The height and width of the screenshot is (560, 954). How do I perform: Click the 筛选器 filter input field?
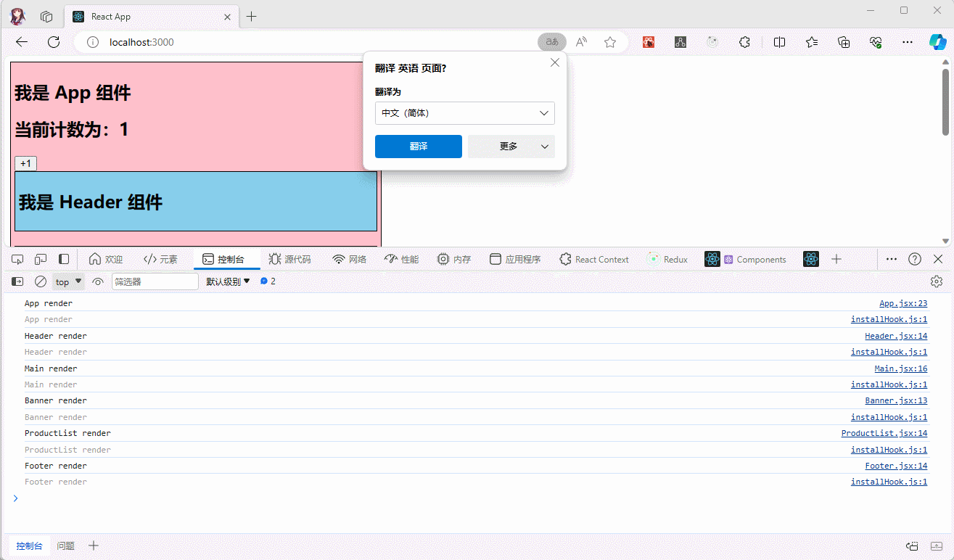pos(155,281)
